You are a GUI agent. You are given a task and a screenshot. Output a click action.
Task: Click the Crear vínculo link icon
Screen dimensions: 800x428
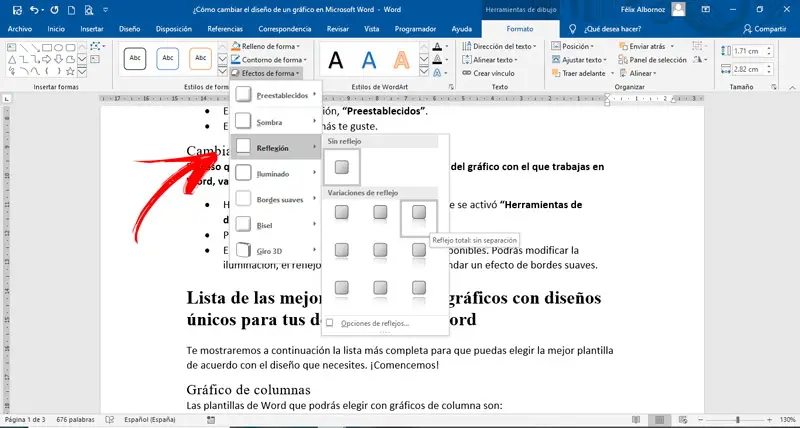[x=466, y=73]
